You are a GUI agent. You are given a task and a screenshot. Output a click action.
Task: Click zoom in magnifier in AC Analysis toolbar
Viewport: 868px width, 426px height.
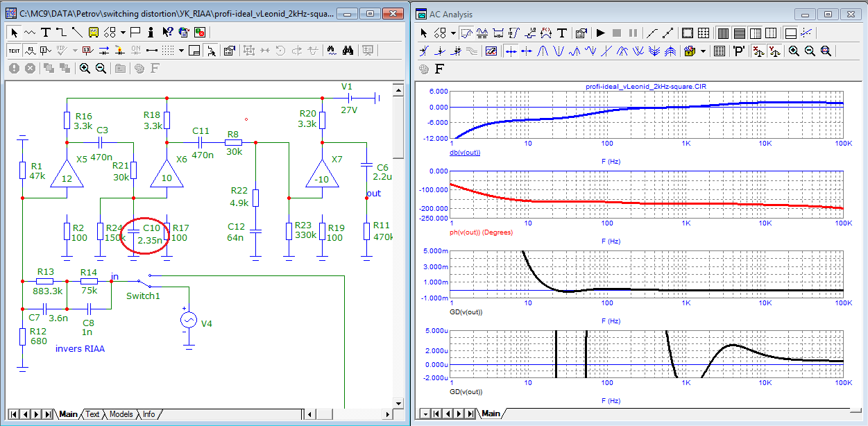[x=794, y=51]
